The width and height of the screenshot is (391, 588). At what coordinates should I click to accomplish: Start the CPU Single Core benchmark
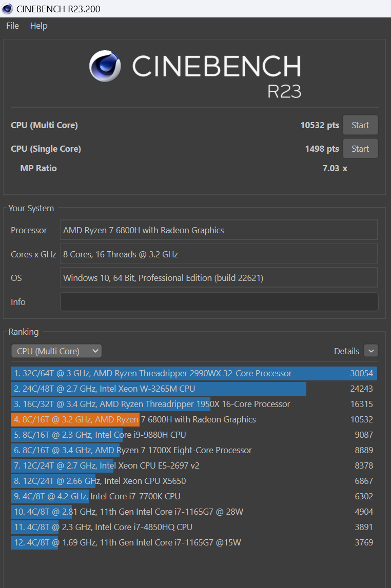coord(360,149)
